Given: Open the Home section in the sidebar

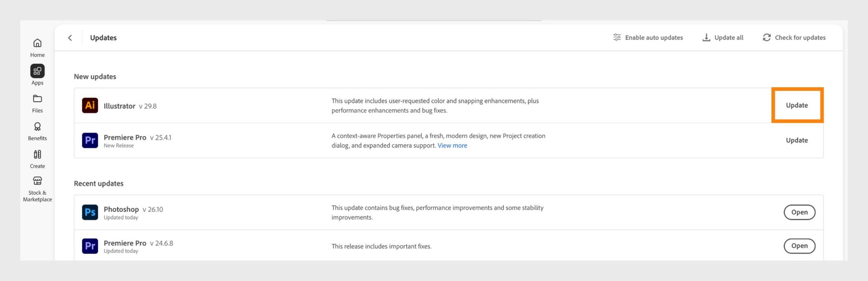Looking at the screenshot, I should pyautogui.click(x=37, y=46).
